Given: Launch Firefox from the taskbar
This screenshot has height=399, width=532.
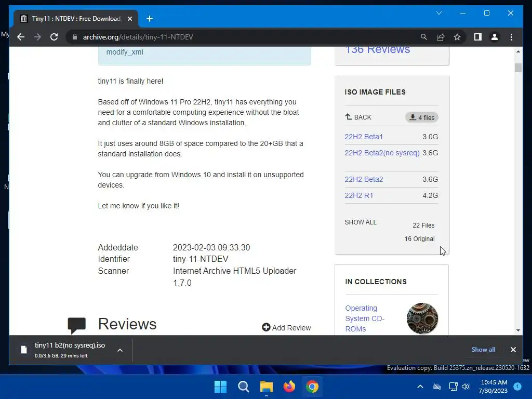Looking at the screenshot, I should (289, 387).
